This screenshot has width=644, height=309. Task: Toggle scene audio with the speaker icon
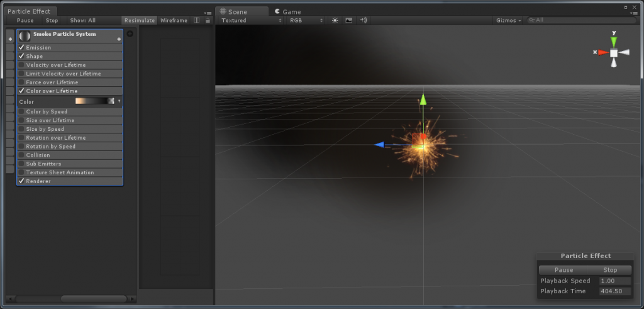point(363,20)
